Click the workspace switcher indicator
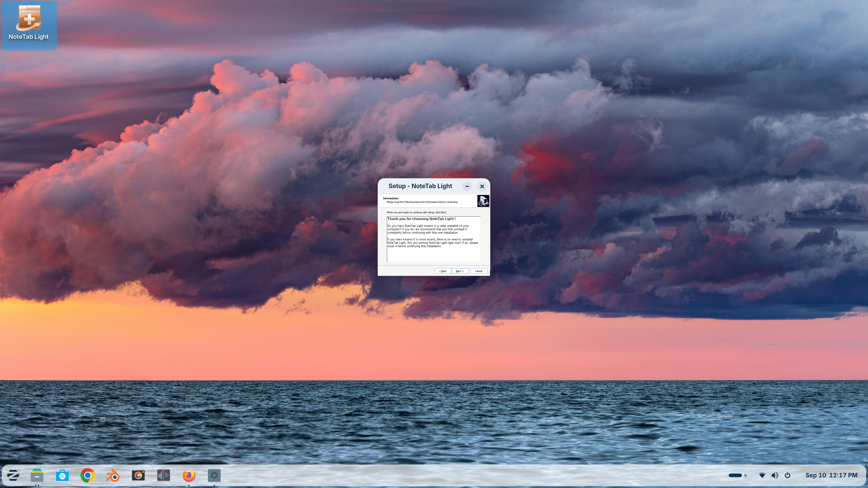This screenshot has width=868, height=488. pyautogui.click(x=738, y=476)
